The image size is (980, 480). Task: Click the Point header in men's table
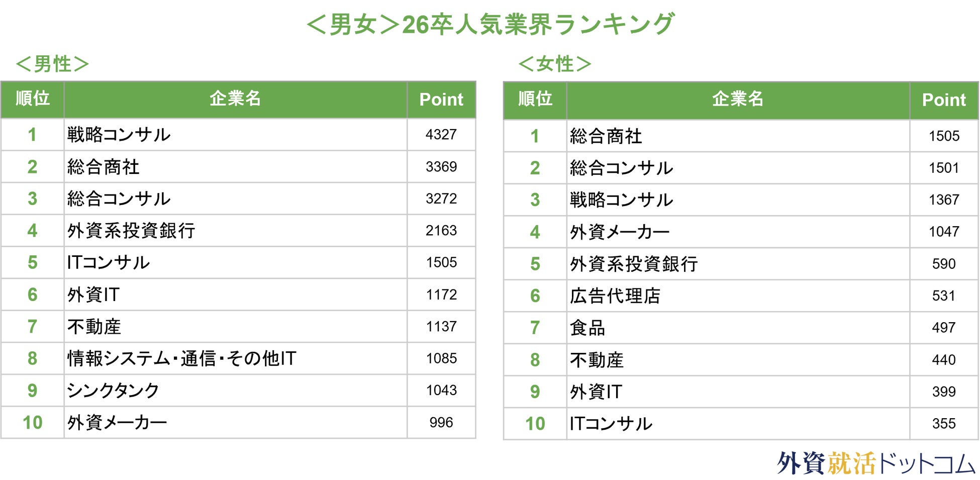tap(441, 100)
